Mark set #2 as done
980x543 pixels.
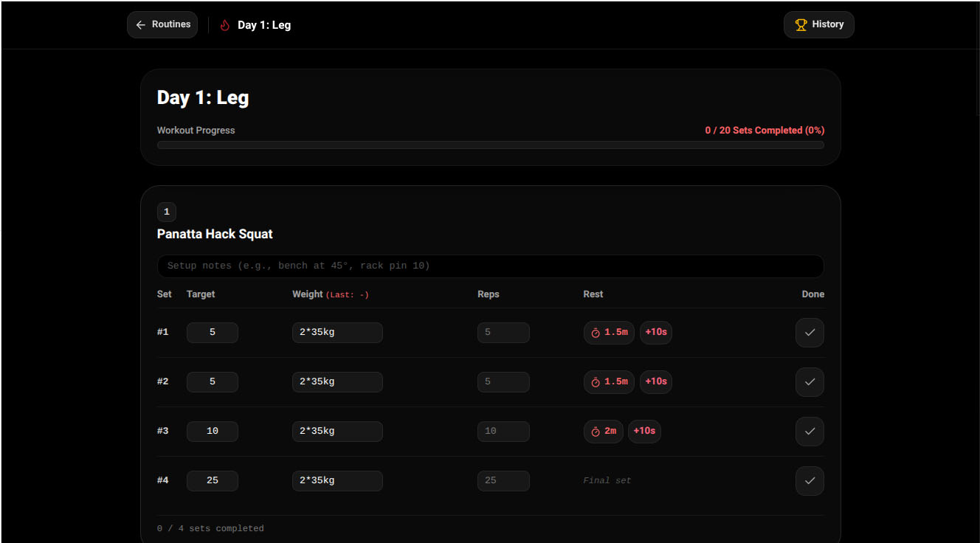[x=810, y=382]
